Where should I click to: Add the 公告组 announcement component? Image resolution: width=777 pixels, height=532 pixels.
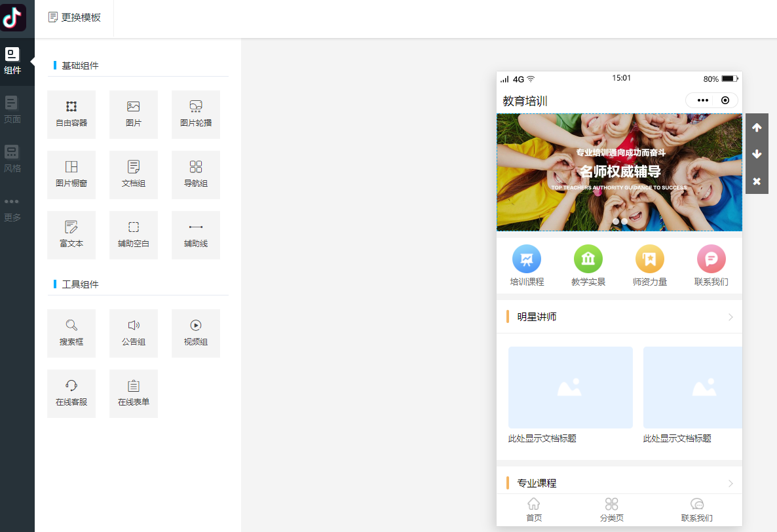tap(134, 333)
